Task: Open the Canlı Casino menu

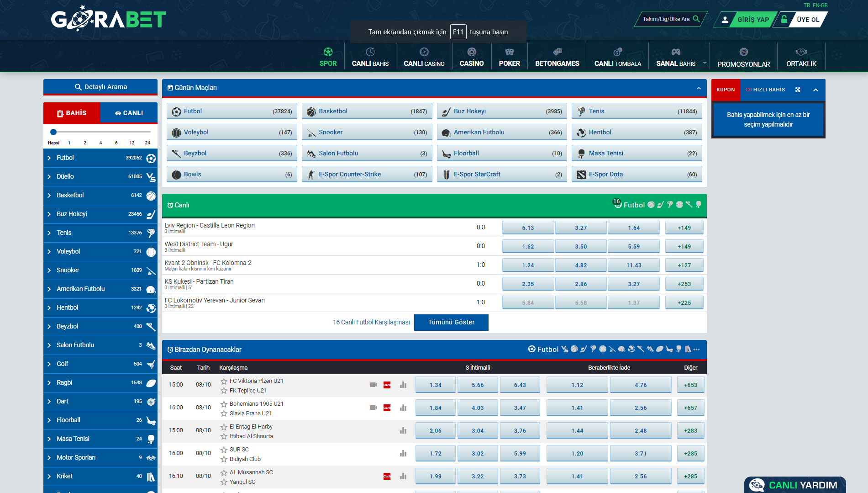Action: coord(424,57)
